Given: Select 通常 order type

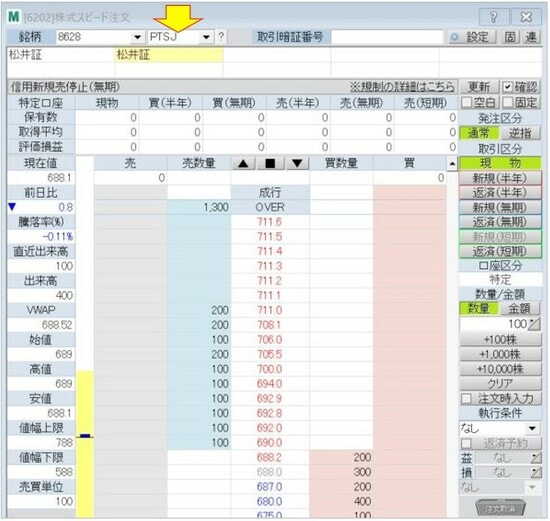Looking at the screenshot, I should coord(478,133).
